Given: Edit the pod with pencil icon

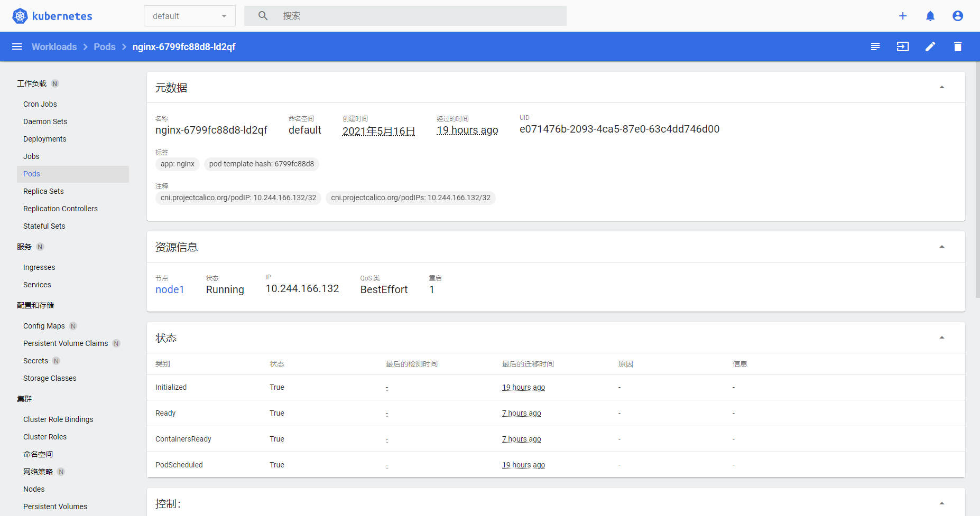Looking at the screenshot, I should (930, 46).
